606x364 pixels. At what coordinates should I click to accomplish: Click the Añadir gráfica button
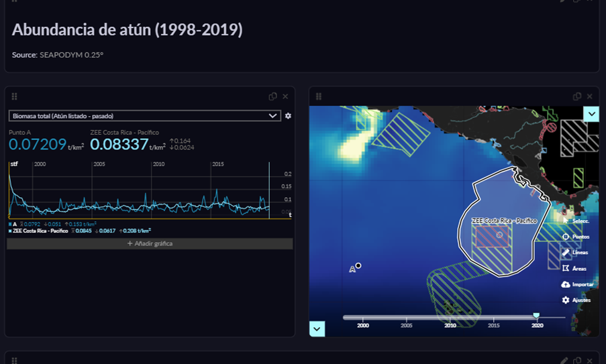pyautogui.click(x=150, y=243)
